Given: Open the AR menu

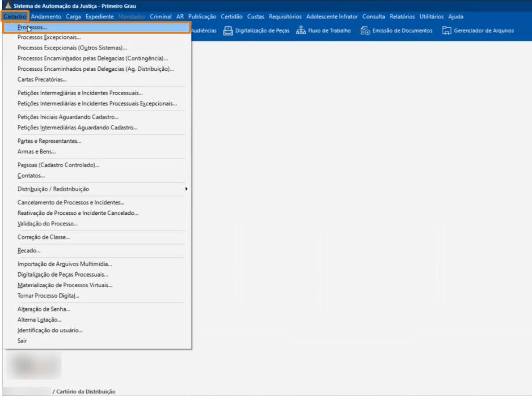Looking at the screenshot, I should [180, 16].
